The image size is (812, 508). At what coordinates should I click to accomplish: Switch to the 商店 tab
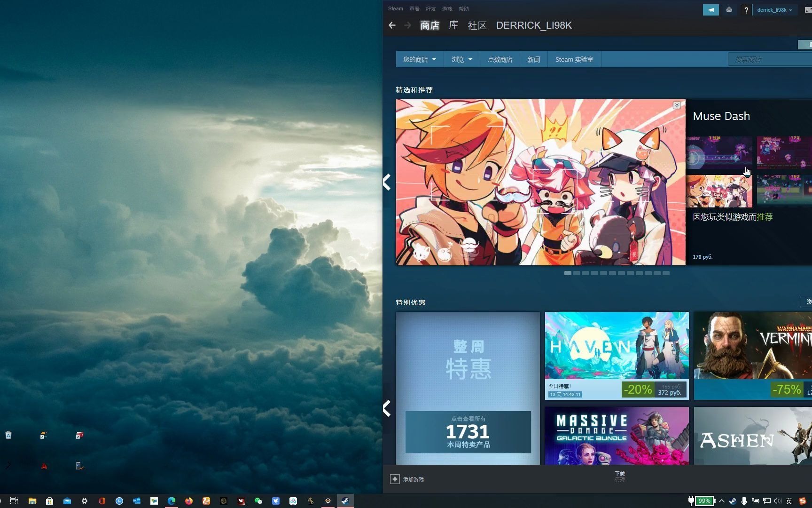coord(429,25)
